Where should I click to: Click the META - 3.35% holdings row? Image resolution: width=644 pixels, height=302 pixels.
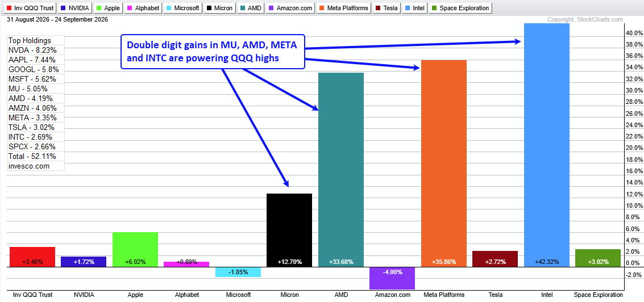(x=36, y=118)
